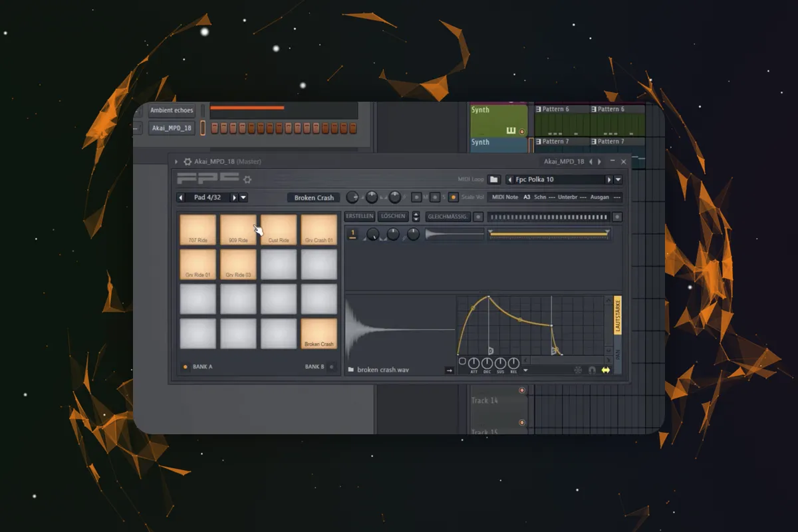This screenshot has height=532, width=798.
Task: Select next channel arrow next to Akai_MPD_18
Action: [x=599, y=162]
